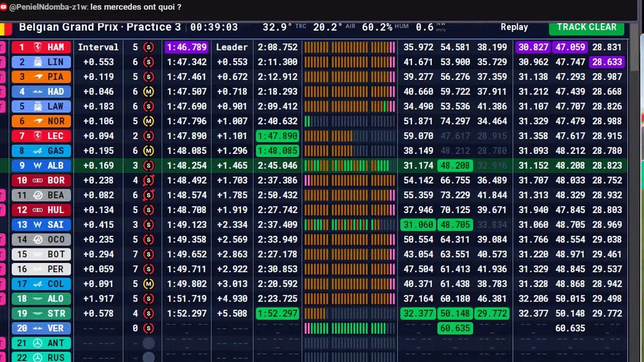Viewport: 644px width, 362px height.
Task: Select the PER driver tag in position 16
Action: pyautogui.click(x=41, y=269)
